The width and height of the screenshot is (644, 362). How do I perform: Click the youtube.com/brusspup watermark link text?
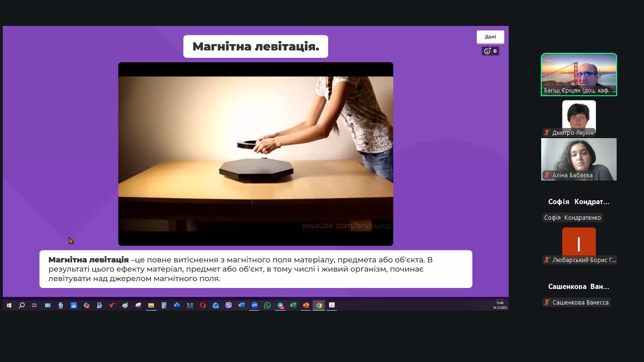347,226
